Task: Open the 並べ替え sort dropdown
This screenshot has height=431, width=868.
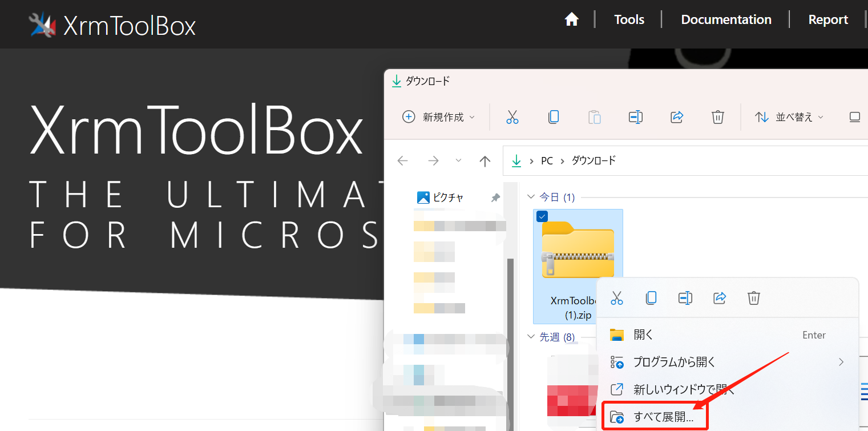Action: pos(789,116)
